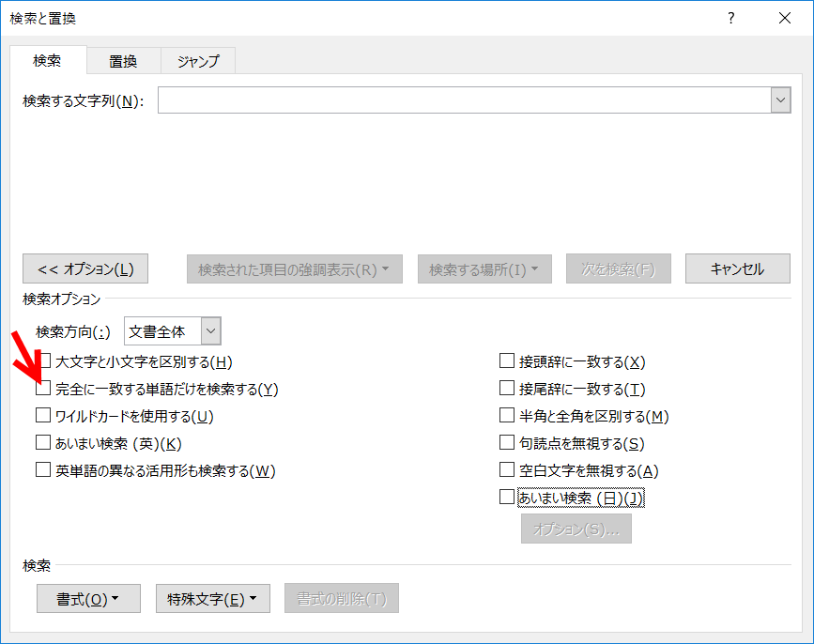Screen dimensions: 814x644
Task: Enable 大文字と小文字を区別する checkbox
Action: click(x=43, y=361)
